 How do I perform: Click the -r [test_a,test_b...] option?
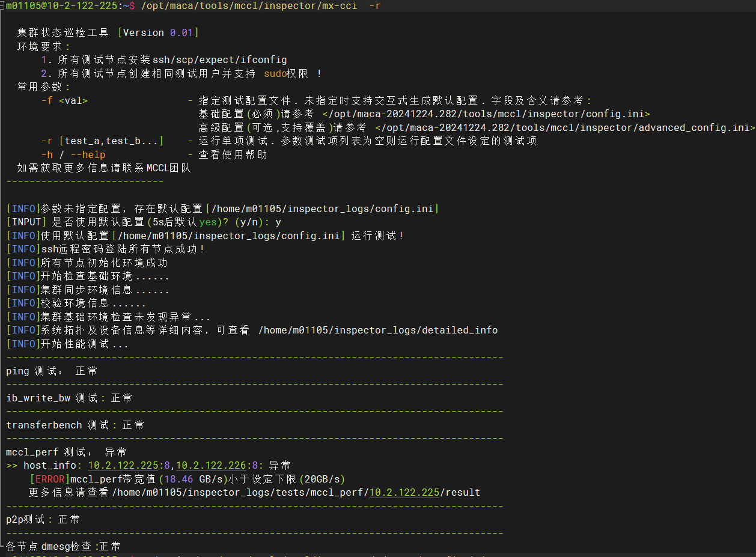[x=102, y=141]
